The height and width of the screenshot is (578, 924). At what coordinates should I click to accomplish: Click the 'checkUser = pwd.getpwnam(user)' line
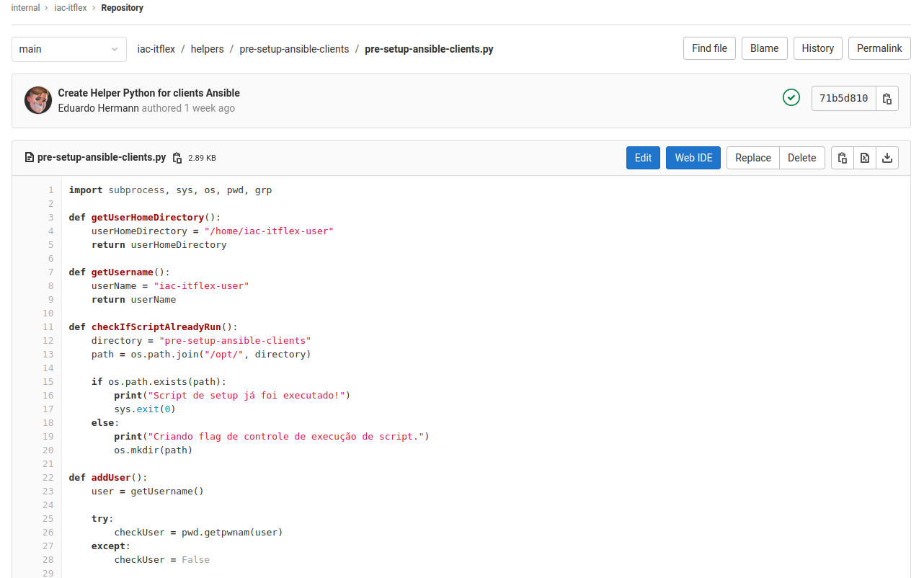pyautogui.click(x=198, y=533)
